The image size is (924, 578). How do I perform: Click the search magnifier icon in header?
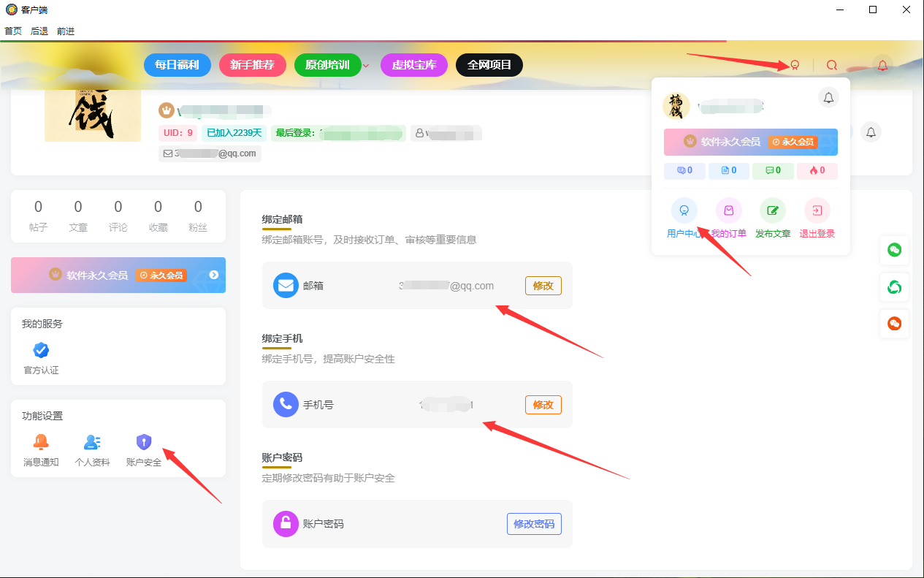tap(831, 65)
